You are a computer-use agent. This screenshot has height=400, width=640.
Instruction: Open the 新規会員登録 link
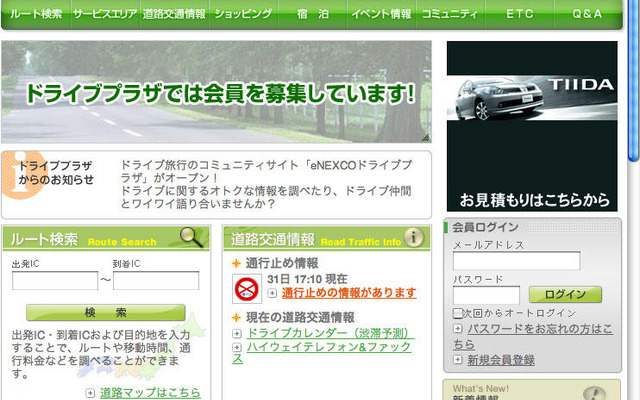501,360
